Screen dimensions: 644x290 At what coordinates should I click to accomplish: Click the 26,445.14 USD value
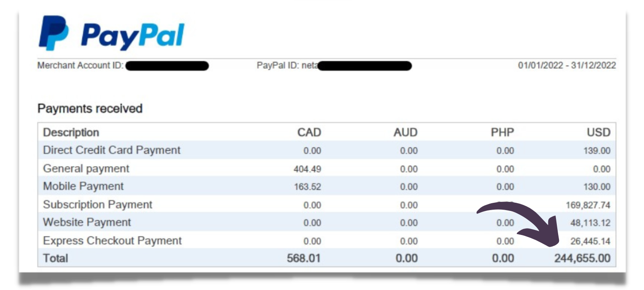click(x=590, y=241)
